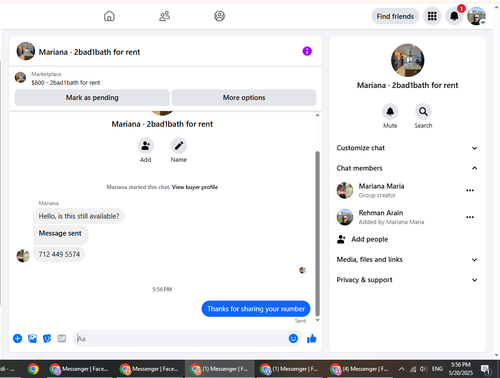
Task: Expand Media, files and links section
Action: (407, 259)
